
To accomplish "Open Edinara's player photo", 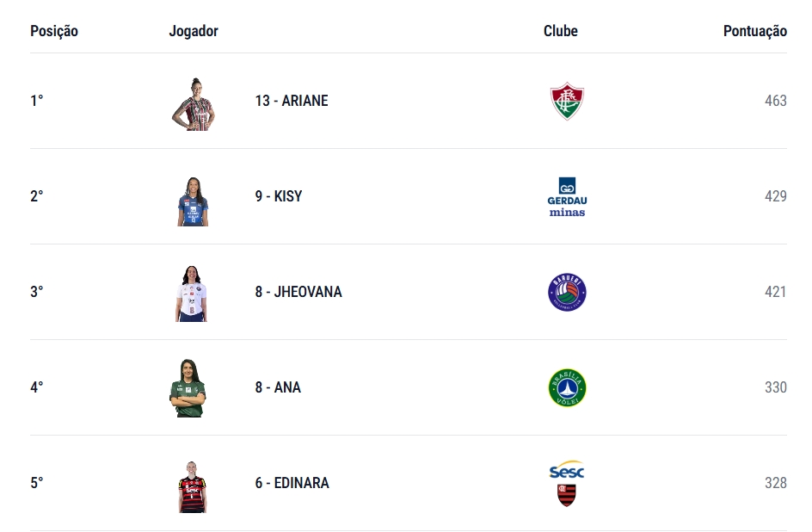I will [192, 487].
